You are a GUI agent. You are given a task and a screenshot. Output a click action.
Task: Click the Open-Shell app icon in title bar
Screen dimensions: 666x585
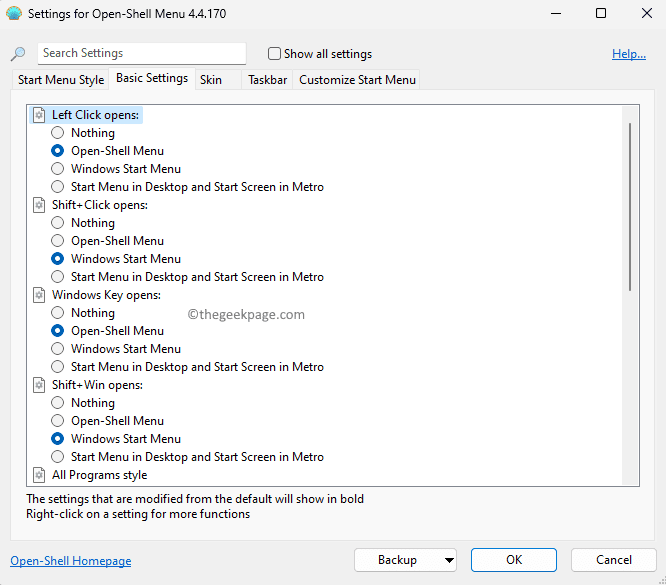pyautogui.click(x=14, y=14)
